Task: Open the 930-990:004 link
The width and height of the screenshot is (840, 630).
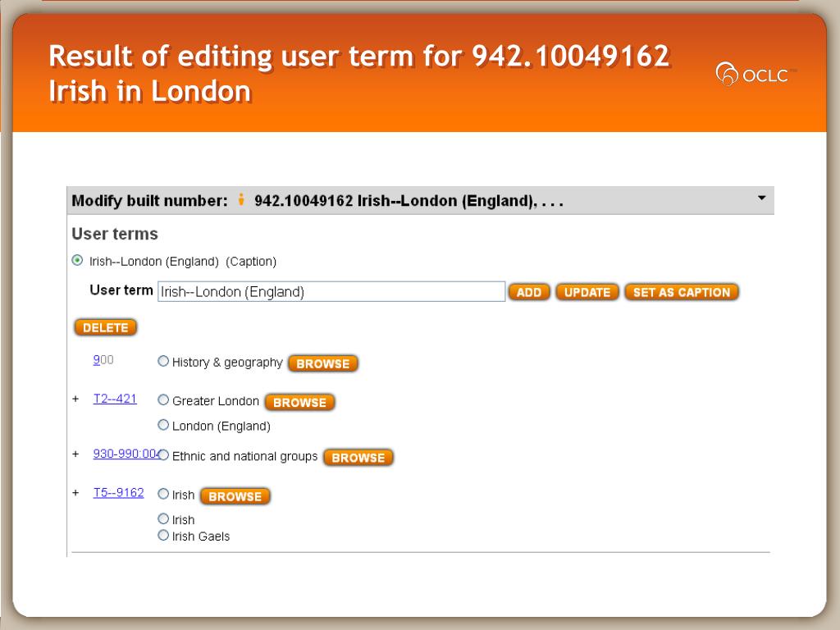Action: pos(126,454)
